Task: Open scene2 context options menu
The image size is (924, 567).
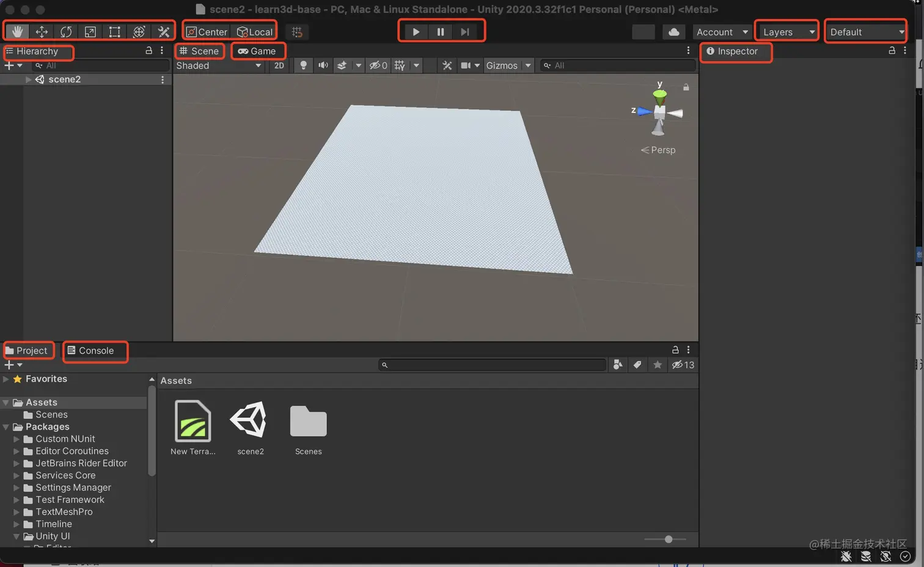Action: (x=163, y=79)
